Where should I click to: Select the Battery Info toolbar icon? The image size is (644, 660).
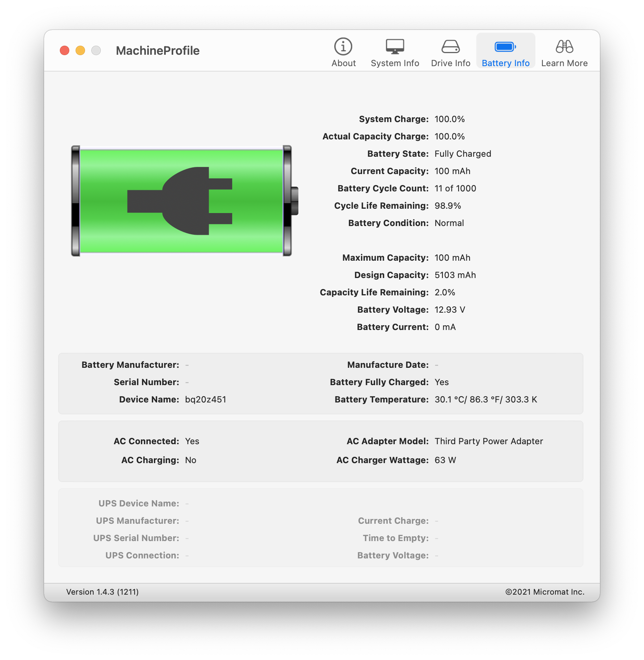(x=505, y=47)
